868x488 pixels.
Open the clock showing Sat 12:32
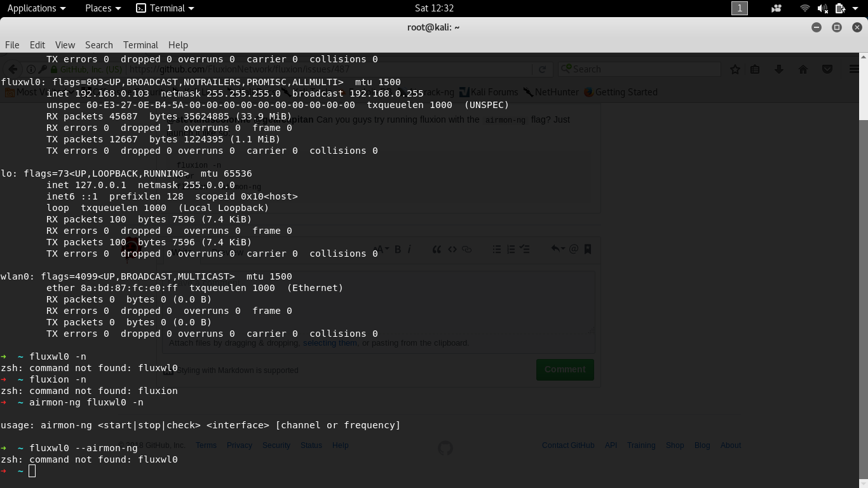(434, 8)
